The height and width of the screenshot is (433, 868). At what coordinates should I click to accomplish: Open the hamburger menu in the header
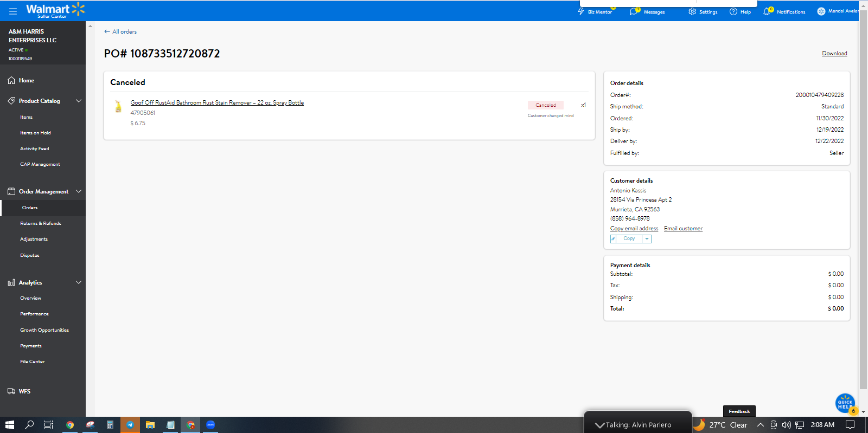pos(13,11)
